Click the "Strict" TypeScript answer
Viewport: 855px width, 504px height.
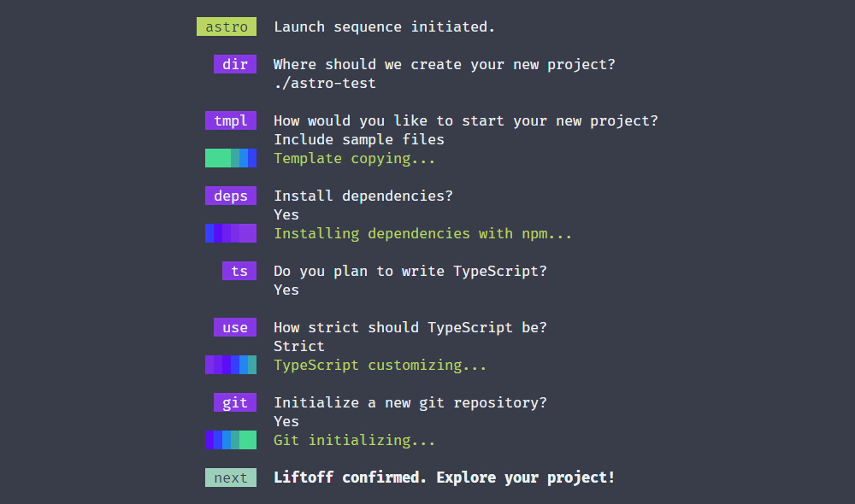pyautogui.click(x=299, y=346)
